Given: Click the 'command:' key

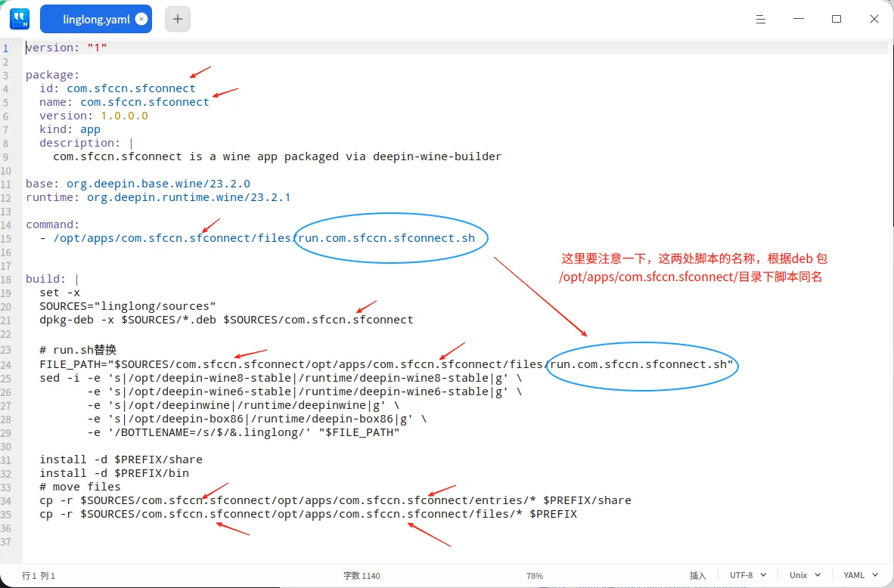Looking at the screenshot, I should [x=52, y=224].
